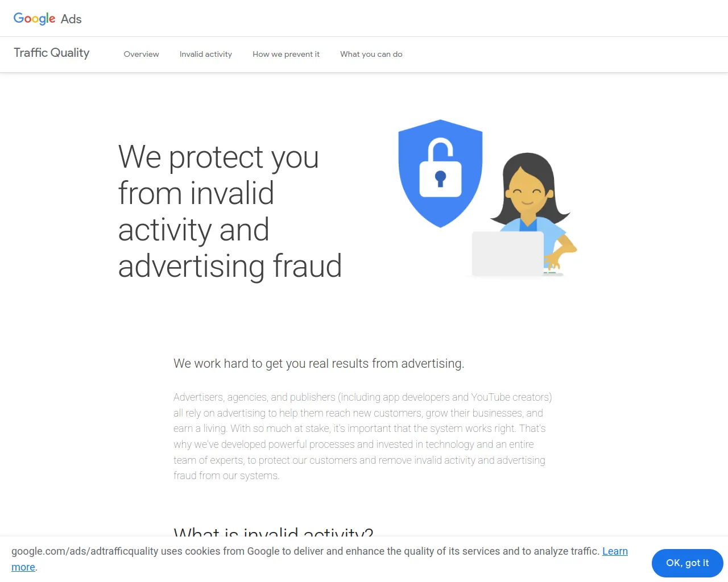Open the Traffic Quality home title
The width and height of the screenshot is (728, 582).
pos(52,53)
